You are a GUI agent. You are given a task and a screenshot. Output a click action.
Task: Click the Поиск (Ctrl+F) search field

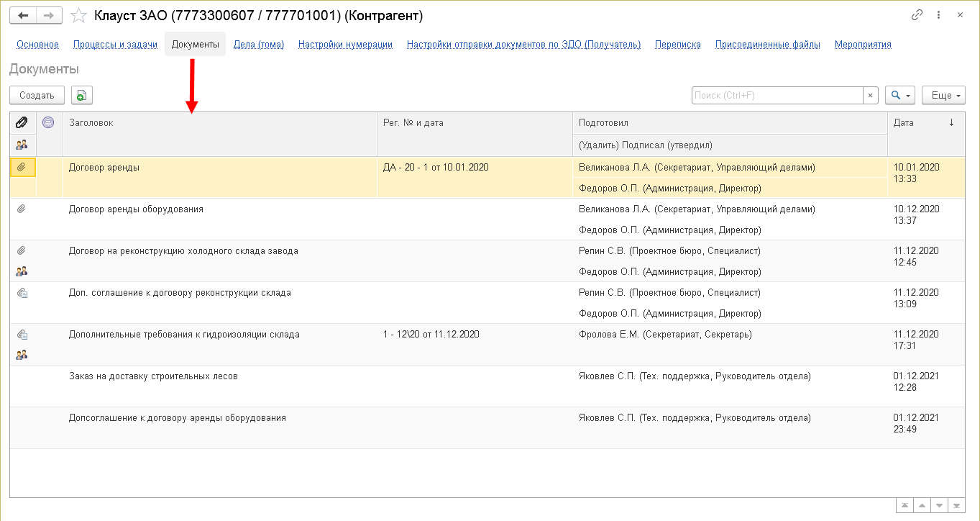pyautogui.click(x=777, y=95)
